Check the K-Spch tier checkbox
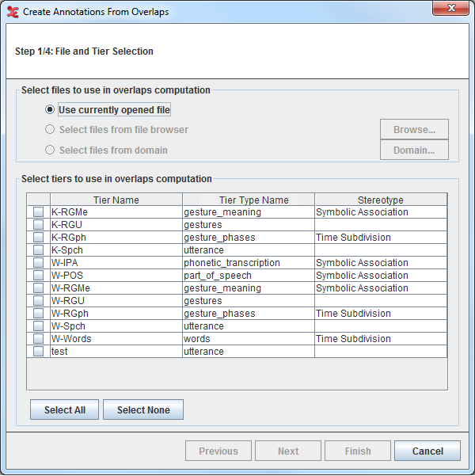Viewport: 475px width, 476px height. [x=38, y=250]
